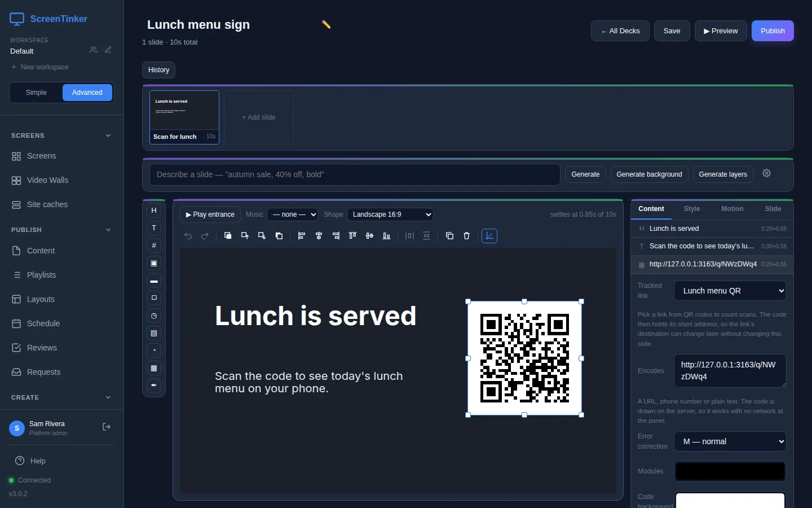Open workspace members icon
Screen dimensions: 812x508
click(x=94, y=50)
